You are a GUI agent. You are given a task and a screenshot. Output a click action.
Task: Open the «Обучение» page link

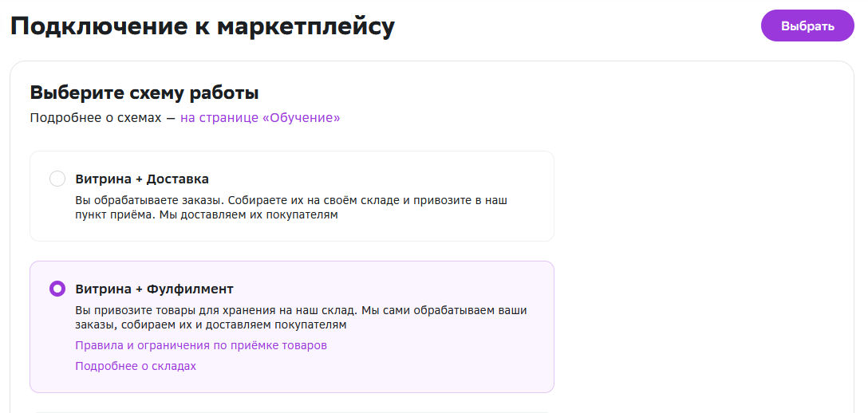[x=260, y=118]
